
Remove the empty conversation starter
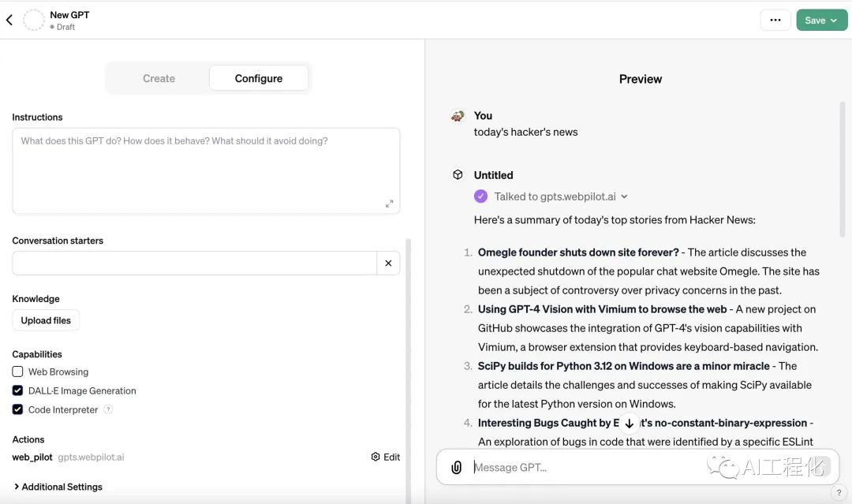[x=388, y=263]
